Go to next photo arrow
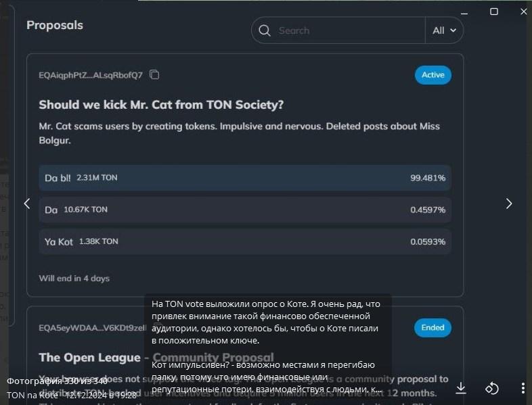This screenshot has width=532, height=405. pyautogui.click(x=509, y=204)
